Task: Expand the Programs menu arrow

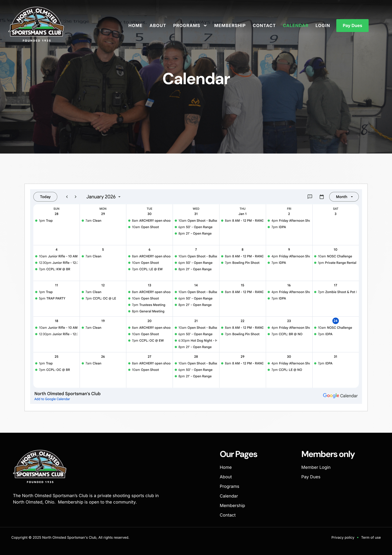Action: 205,26
